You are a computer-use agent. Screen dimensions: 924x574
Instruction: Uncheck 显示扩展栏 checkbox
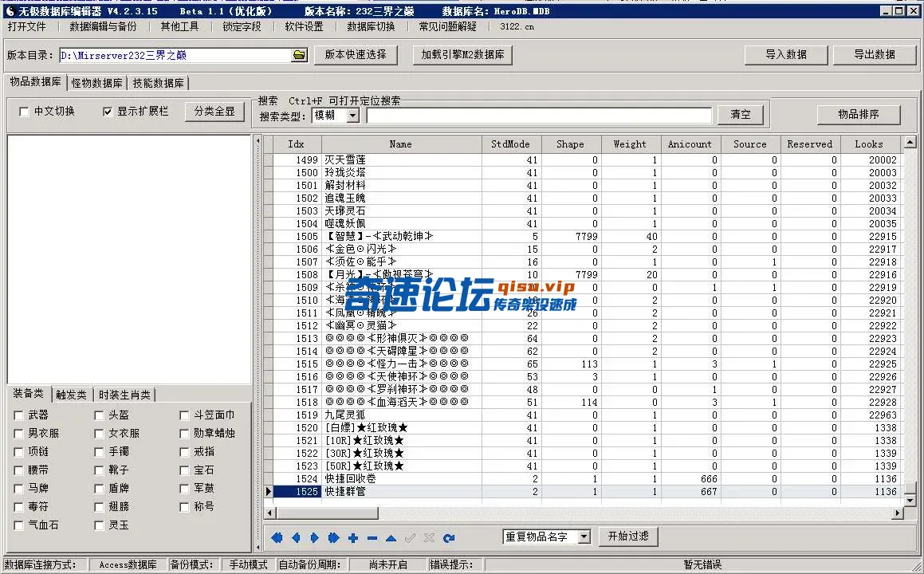[x=108, y=112]
